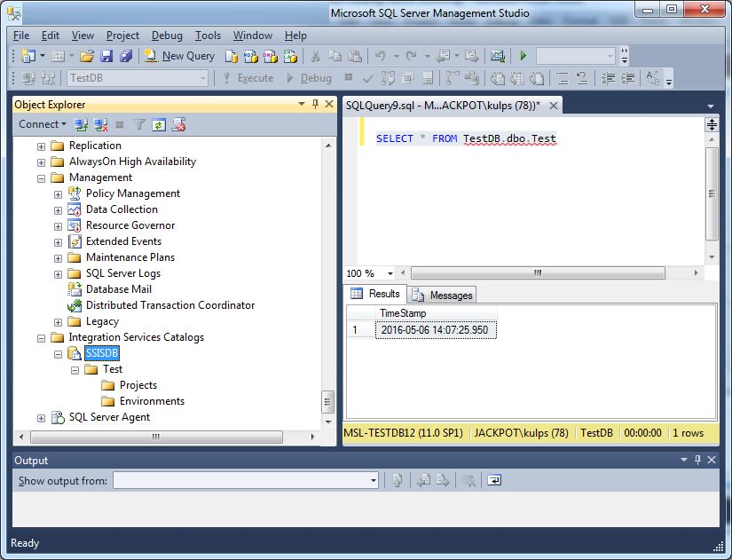Click the Execute button

coord(248,78)
